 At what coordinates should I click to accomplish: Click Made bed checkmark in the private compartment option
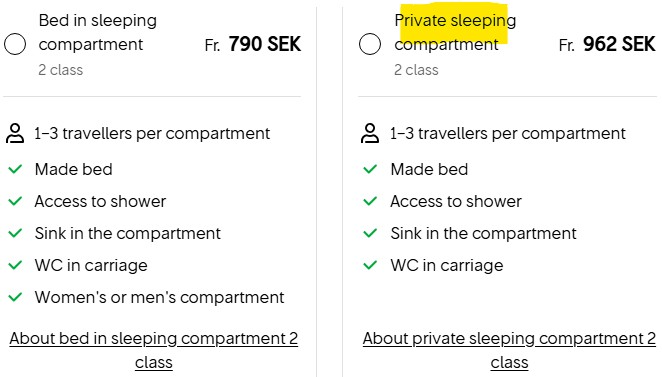[x=370, y=169]
